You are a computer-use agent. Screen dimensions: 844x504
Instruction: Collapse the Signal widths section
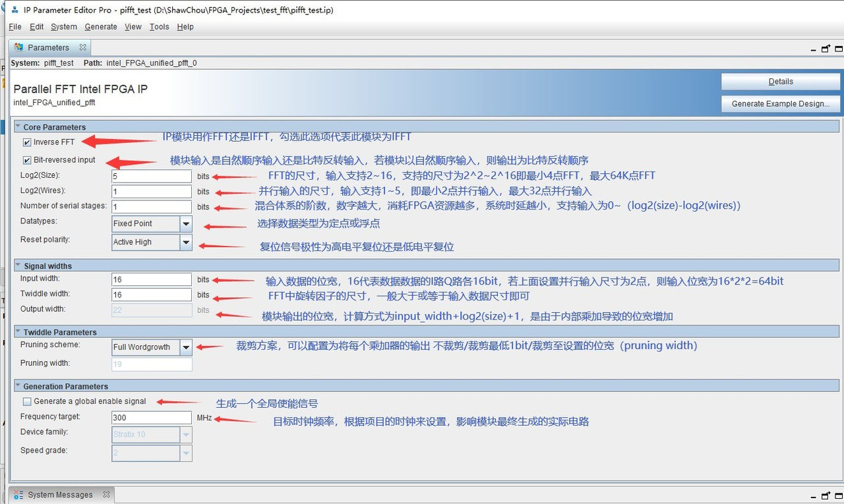point(18,266)
